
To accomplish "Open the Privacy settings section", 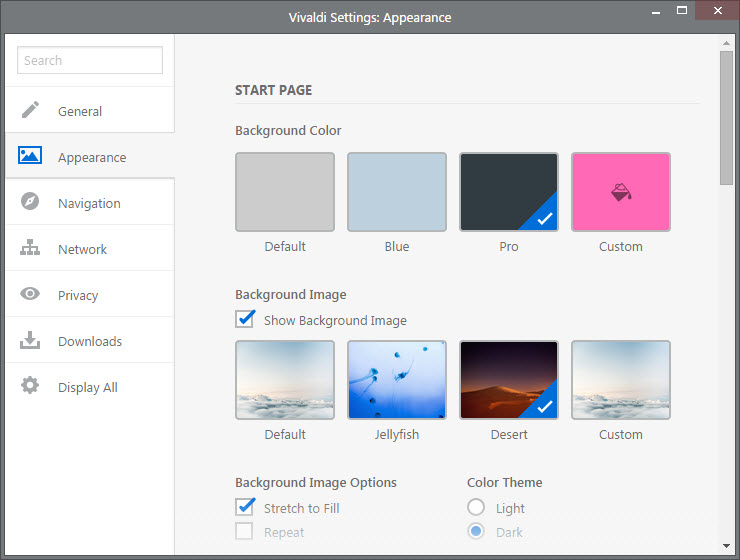I will (90, 294).
